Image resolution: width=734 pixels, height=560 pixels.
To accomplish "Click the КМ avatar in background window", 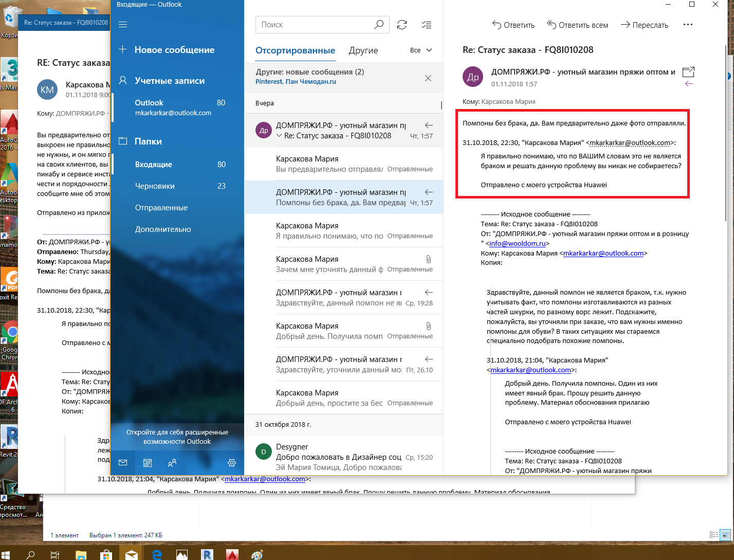I will [47, 90].
